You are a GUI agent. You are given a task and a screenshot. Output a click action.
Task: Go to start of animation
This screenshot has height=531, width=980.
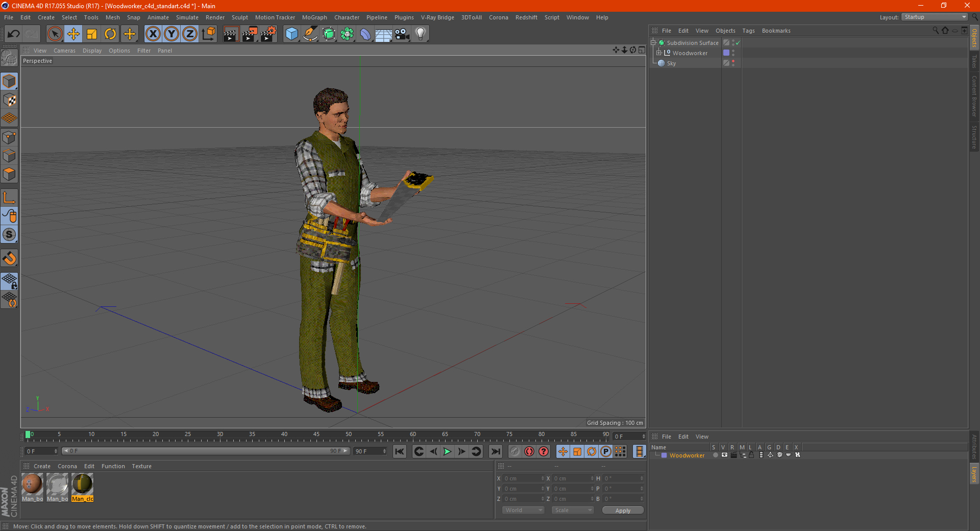[x=400, y=451]
